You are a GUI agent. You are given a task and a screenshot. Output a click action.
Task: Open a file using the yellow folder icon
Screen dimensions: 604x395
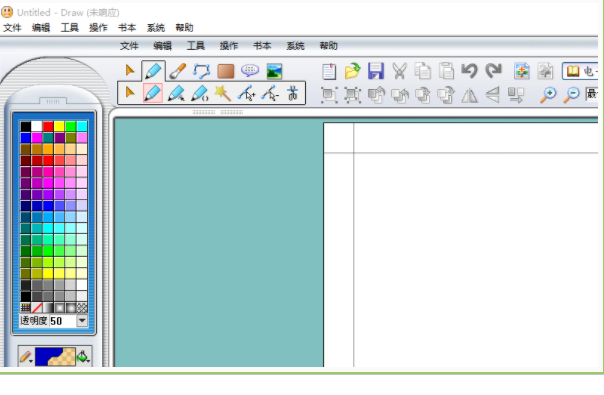pyautogui.click(x=352, y=71)
